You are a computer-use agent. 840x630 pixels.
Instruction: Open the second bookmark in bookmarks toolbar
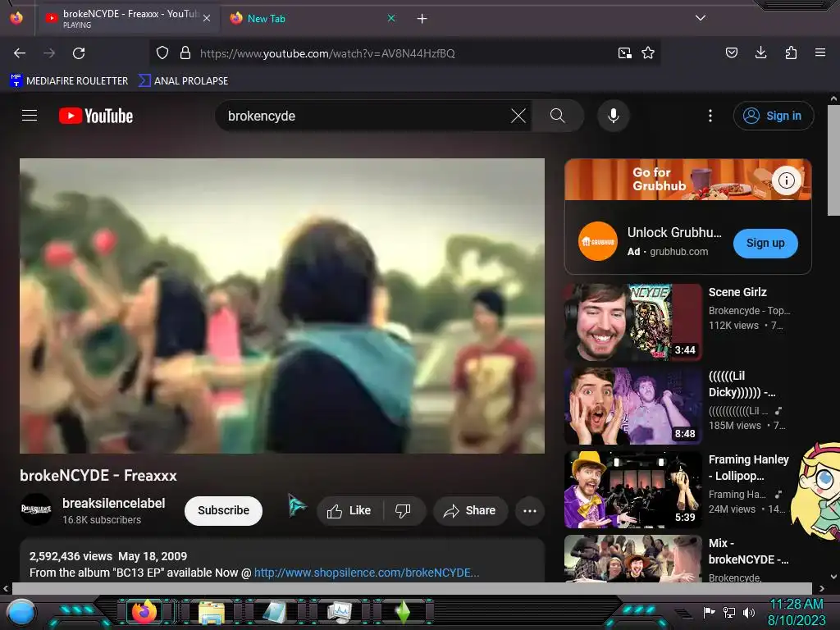tap(183, 81)
